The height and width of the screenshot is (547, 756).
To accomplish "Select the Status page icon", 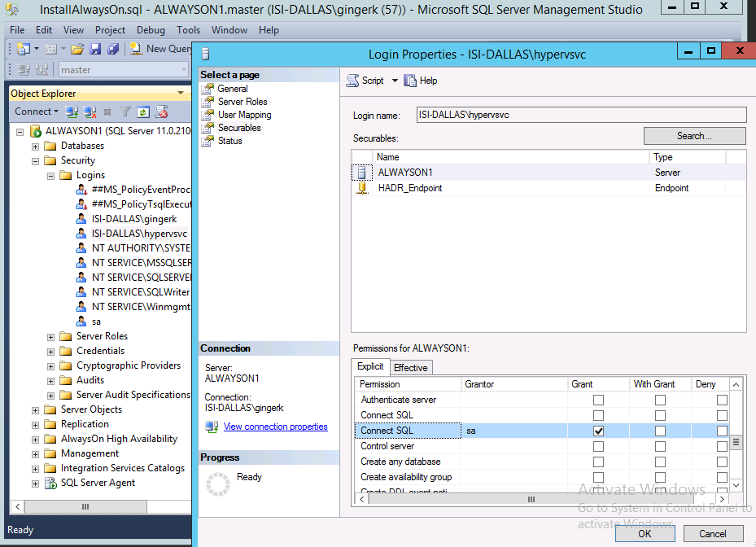I will (x=208, y=141).
